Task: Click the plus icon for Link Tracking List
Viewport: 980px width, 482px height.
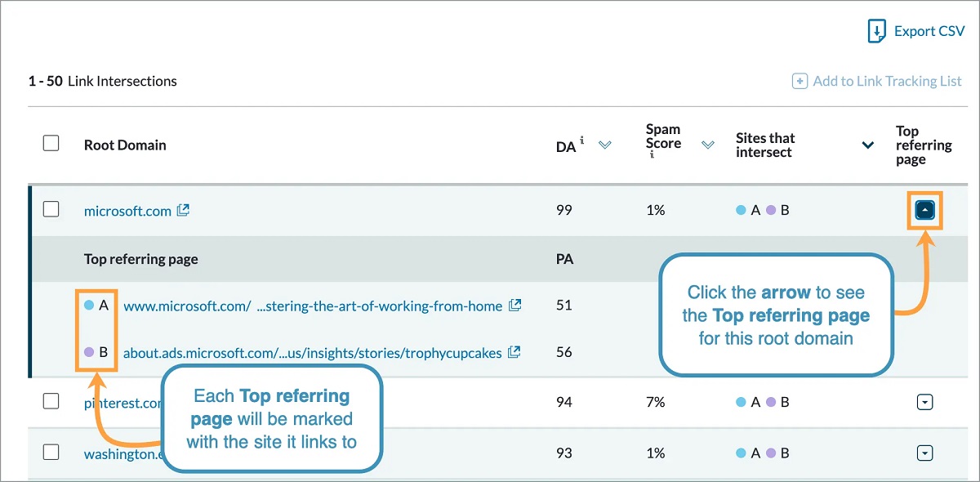Action: click(x=800, y=81)
